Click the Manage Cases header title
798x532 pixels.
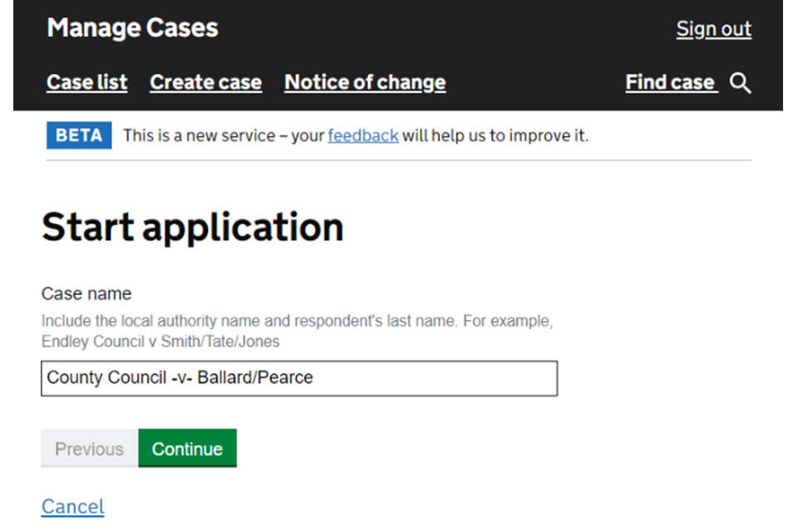(132, 28)
